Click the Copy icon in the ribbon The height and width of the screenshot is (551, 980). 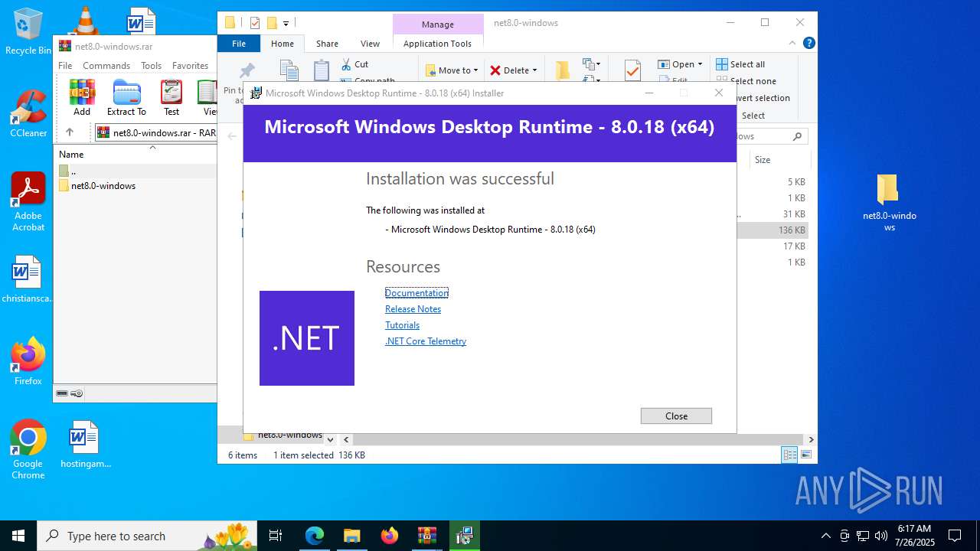(x=289, y=70)
